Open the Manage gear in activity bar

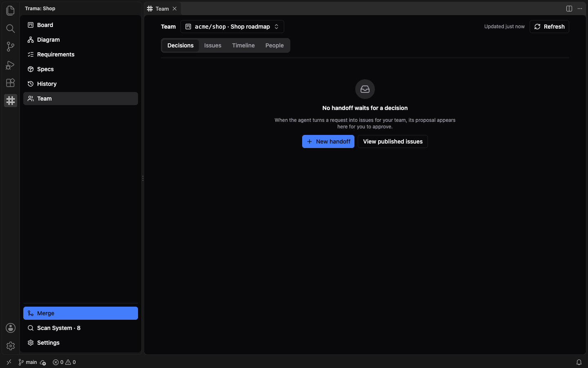(11, 346)
